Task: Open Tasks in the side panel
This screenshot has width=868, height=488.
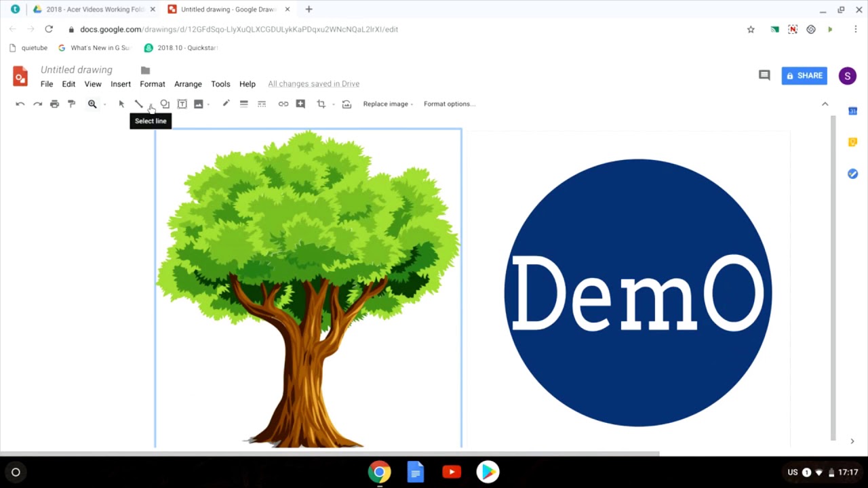Action: (853, 174)
